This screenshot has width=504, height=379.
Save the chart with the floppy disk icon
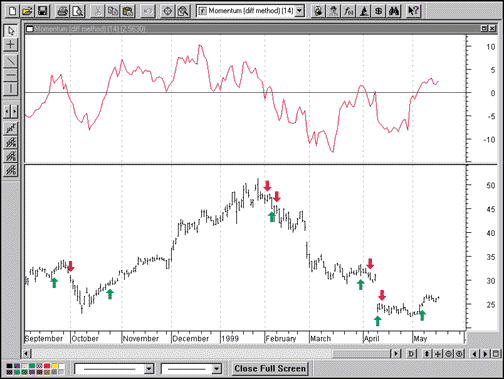(42, 11)
